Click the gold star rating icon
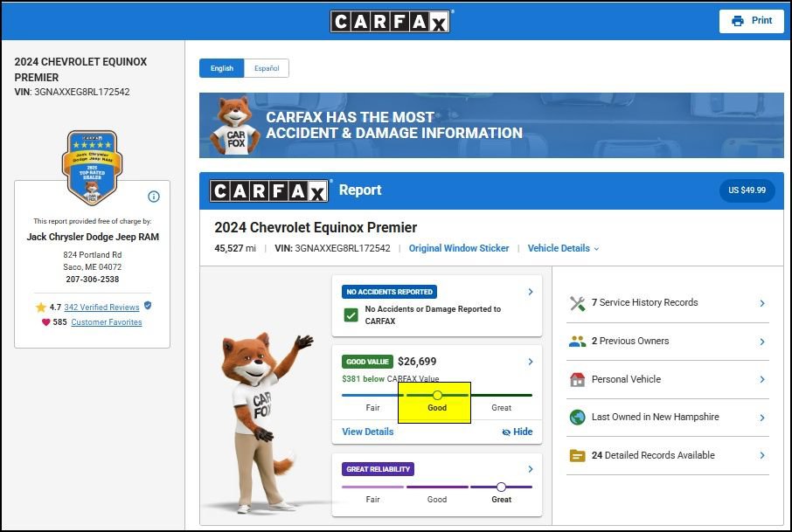Viewport: 792px width, 532px height. [41, 307]
